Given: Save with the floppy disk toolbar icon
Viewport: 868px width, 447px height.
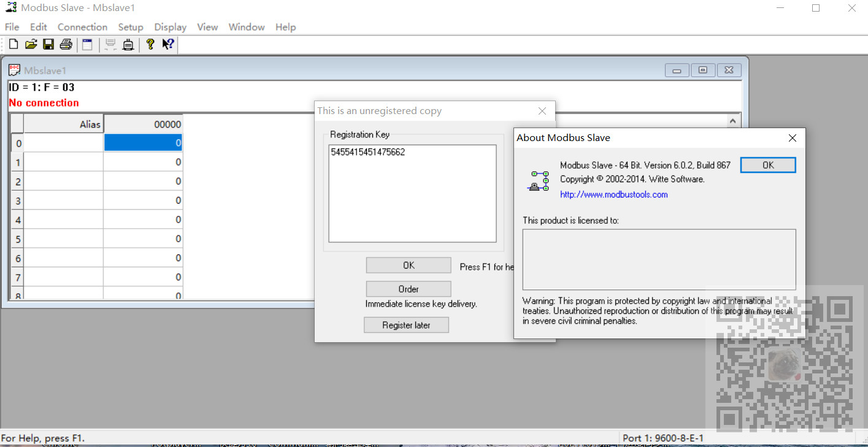Looking at the screenshot, I should point(48,44).
